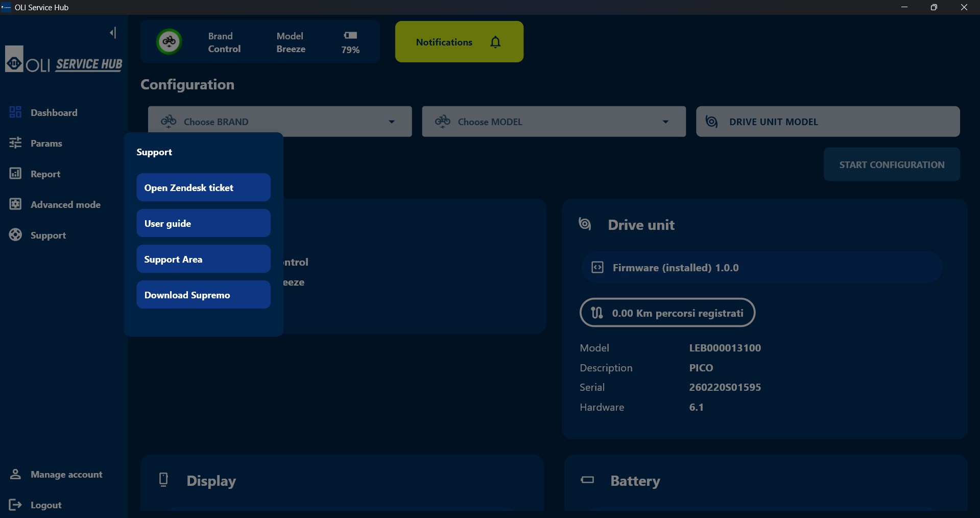Open the Report section

[45, 174]
